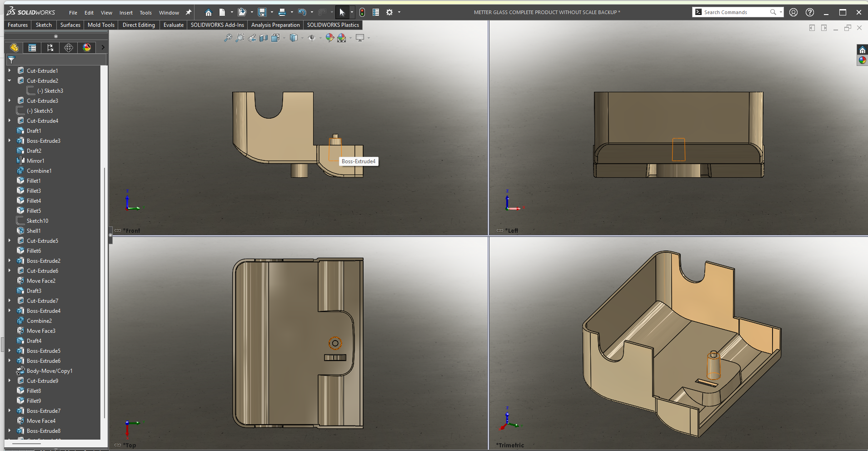The height and width of the screenshot is (451, 868).
Task: Click the Rebuild traffic light icon
Action: point(362,12)
